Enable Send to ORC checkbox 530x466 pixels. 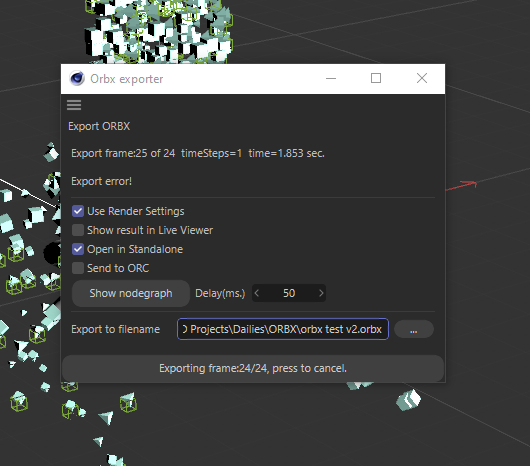[78, 268]
